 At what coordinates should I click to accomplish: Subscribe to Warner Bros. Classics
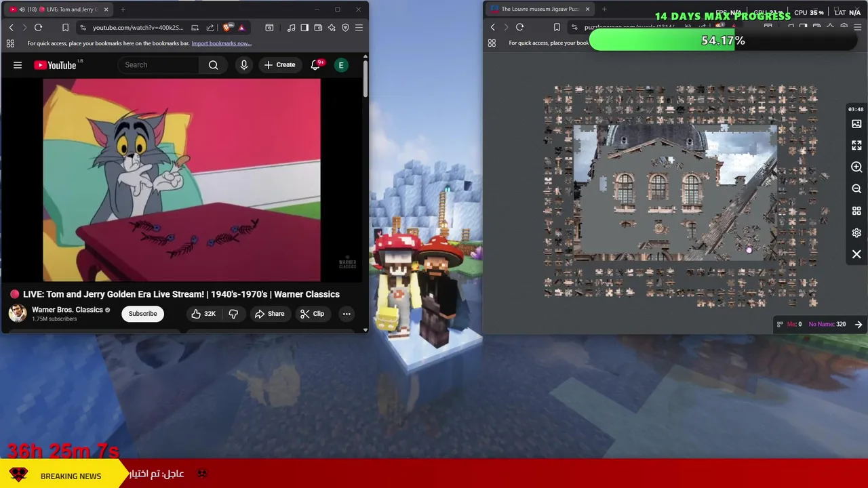tap(143, 314)
